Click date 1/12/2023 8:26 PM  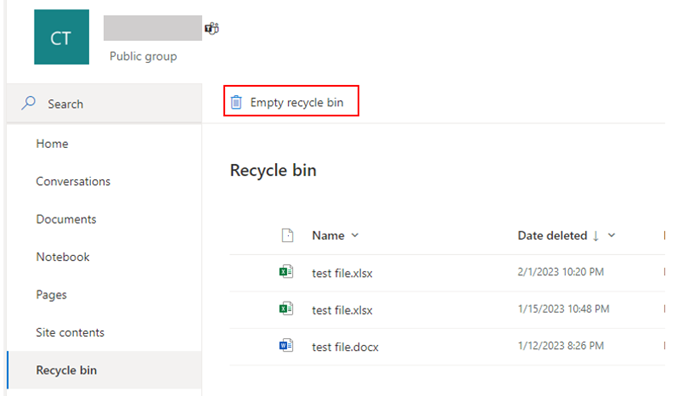click(560, 346)
